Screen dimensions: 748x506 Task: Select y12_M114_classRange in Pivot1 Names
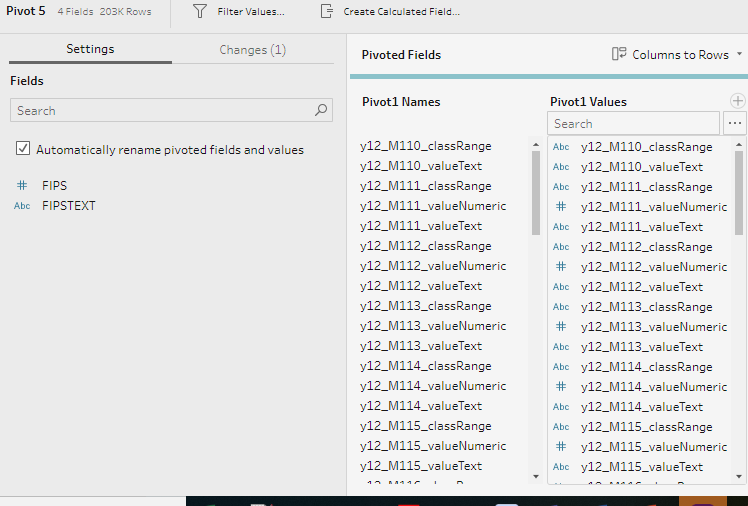tap(426, 366)
